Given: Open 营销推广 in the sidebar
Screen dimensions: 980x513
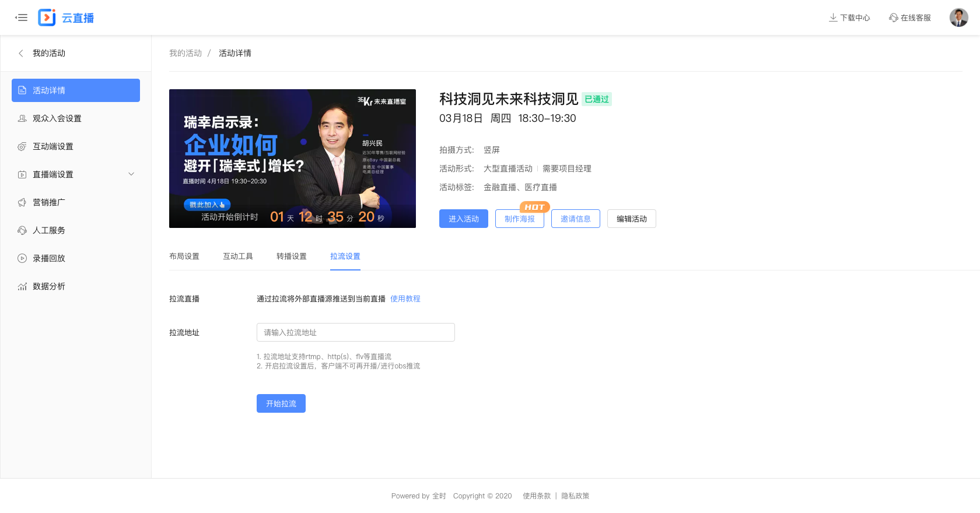Looking at the screenshot, I should click(49, 202).
